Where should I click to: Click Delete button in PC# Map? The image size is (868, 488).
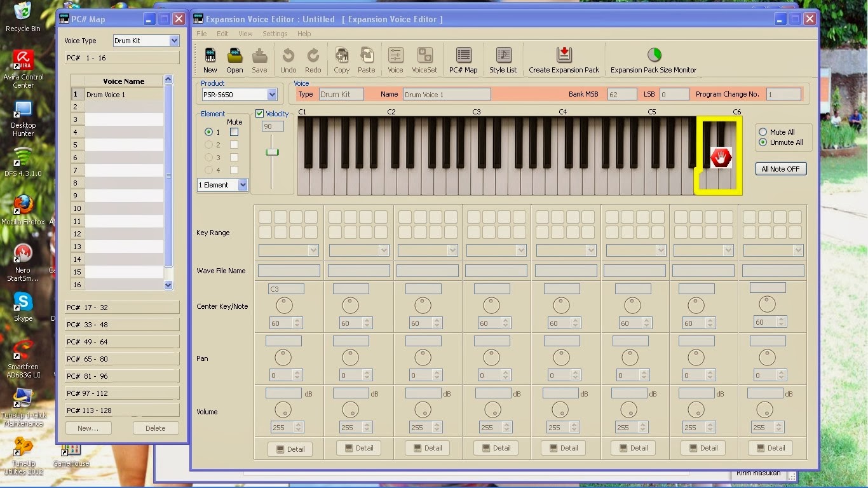tap(156, 428)
